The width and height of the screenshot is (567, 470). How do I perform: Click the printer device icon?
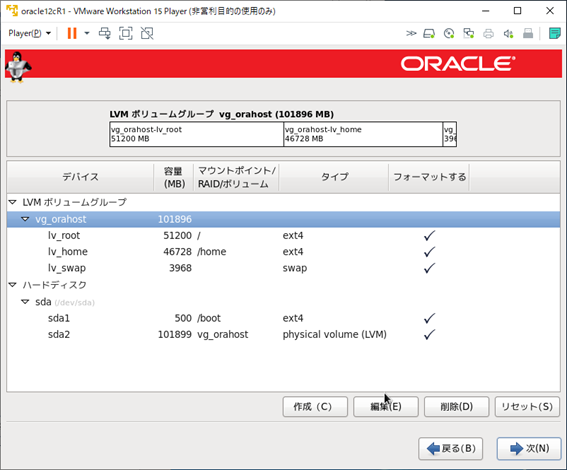[489, 34]
